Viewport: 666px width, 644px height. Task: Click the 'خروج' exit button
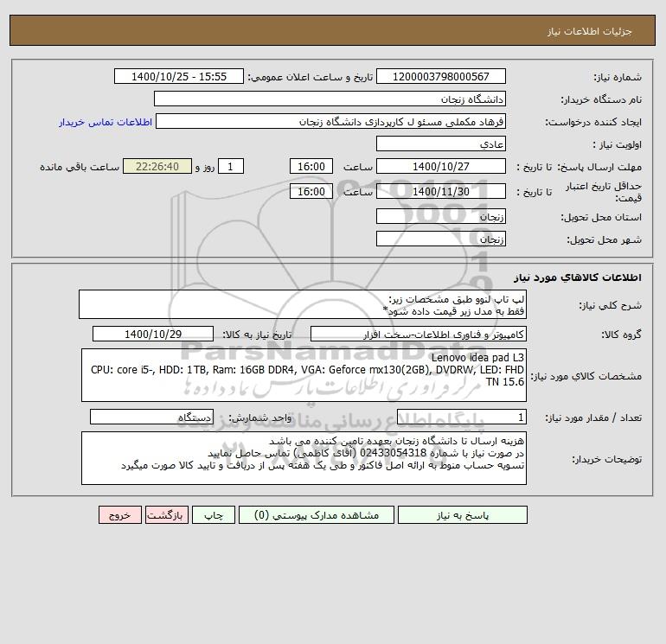coord(119,515)
